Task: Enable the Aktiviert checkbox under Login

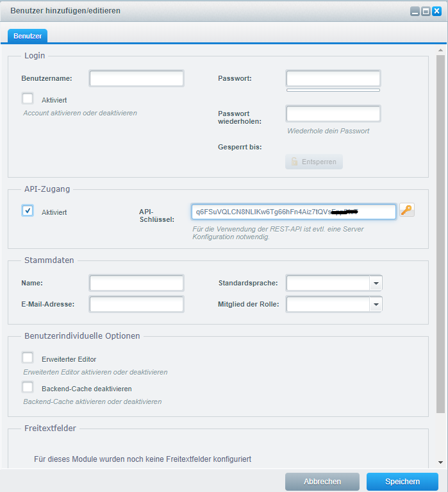Action: pyautogui.click(x=28, y=98)
